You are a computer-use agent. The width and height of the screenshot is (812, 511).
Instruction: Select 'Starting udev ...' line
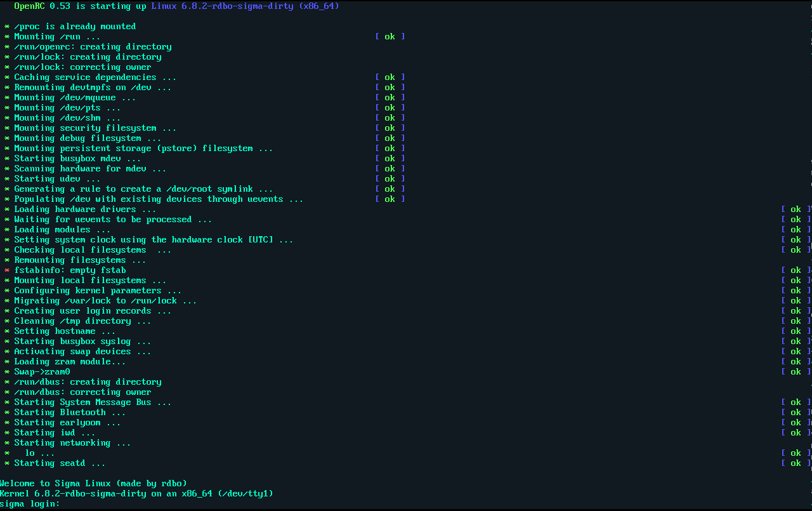coord(57,179)
